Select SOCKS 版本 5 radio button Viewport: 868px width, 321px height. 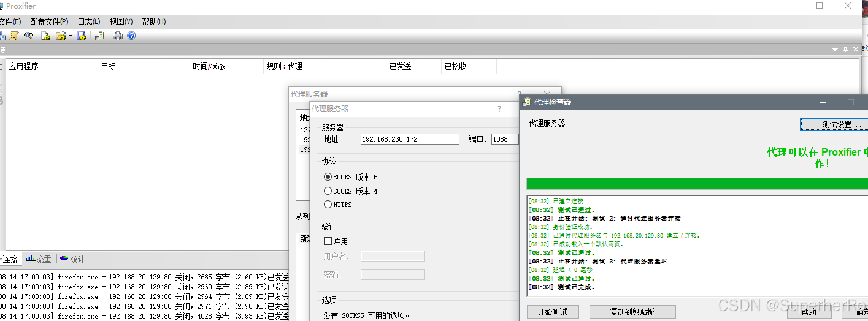click(328, 177)
